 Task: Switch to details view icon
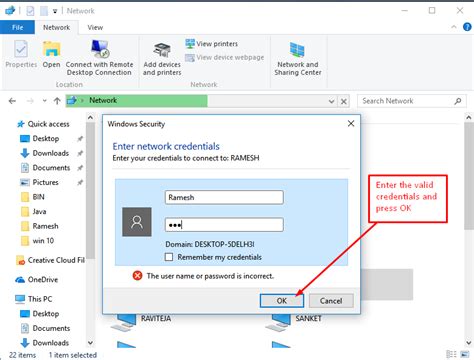pos(451,354)
